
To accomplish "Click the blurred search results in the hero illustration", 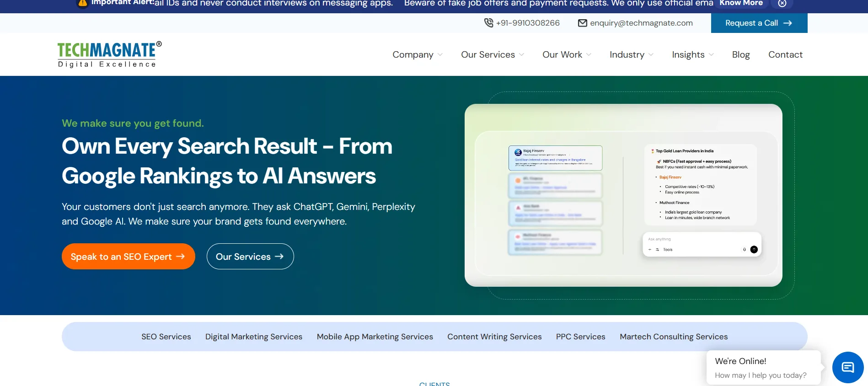I will pos(555,213).
